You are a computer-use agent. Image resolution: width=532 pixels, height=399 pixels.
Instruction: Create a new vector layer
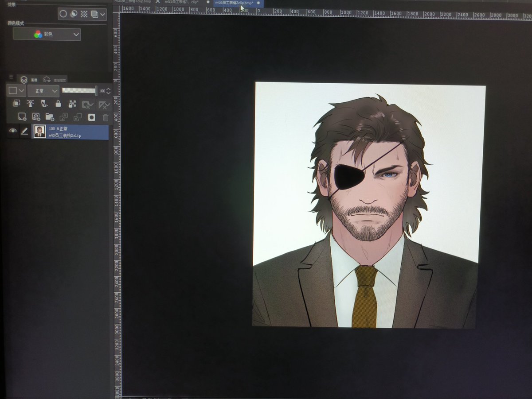(35, 117)
